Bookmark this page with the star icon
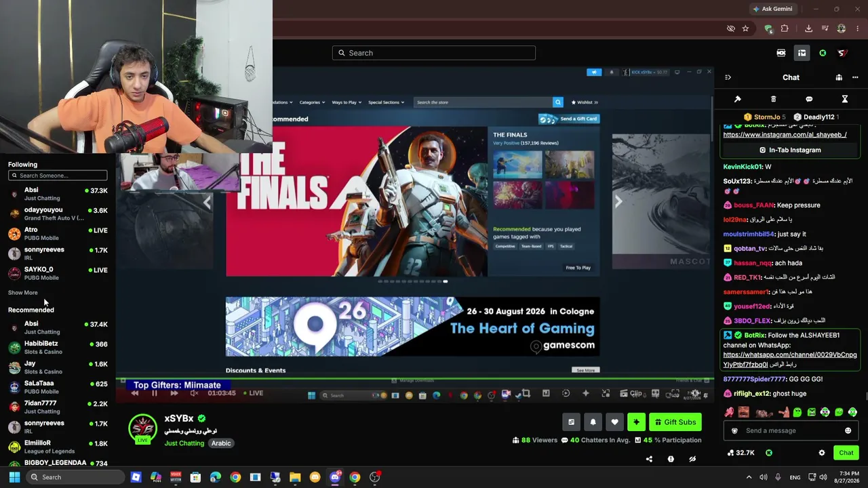The height and width of the screenshot is (488, 868). (x=745, y=28)
